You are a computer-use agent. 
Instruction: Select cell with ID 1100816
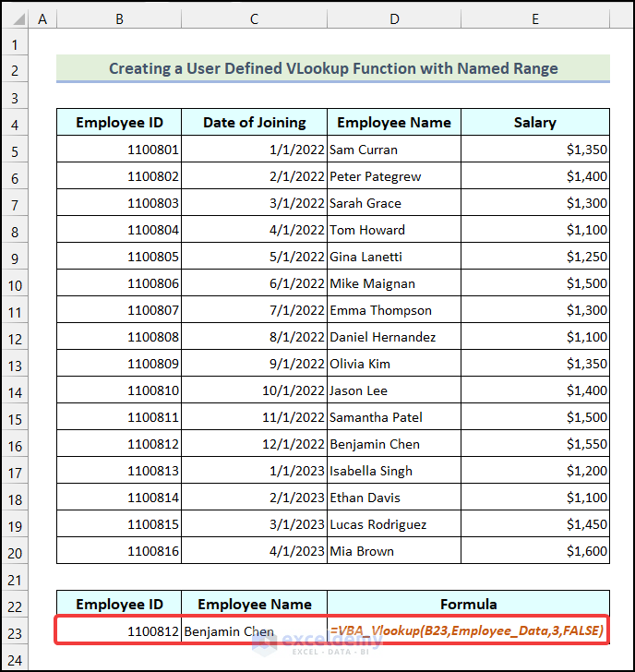pyautogui.click(x=119, y=551)
